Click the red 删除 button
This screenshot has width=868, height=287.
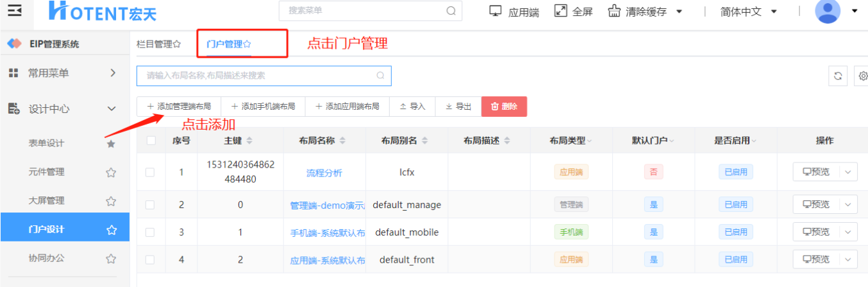pyautogui.click(x=505, y=107)
